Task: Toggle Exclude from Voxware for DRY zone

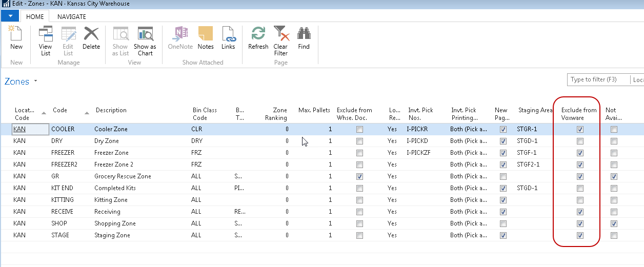Action: (x=580, y=141)
